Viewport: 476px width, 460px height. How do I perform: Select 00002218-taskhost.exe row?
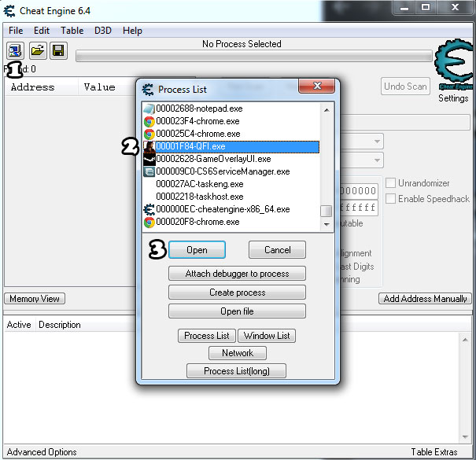231,197
